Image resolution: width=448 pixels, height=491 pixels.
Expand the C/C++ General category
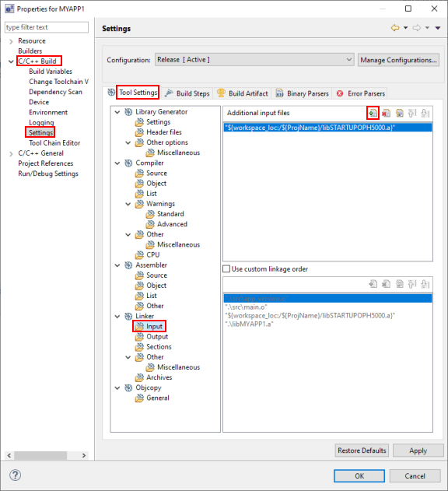tap(11, 153)
